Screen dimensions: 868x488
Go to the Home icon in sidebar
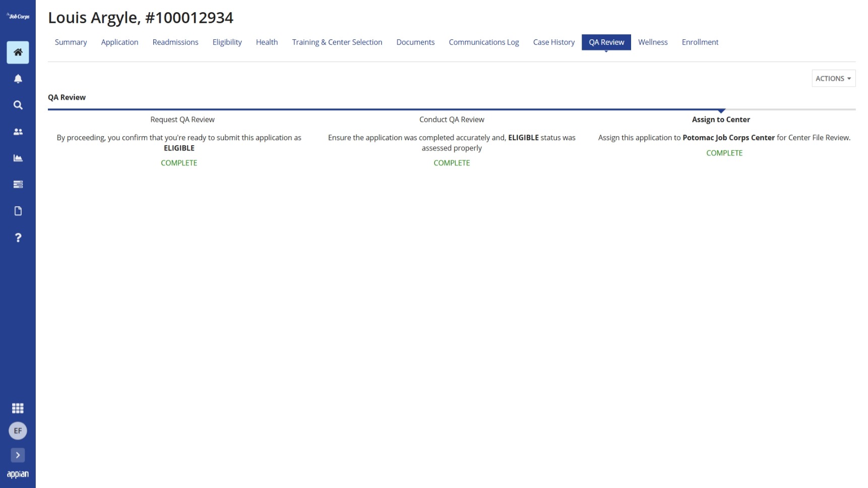[x=18, y=52]
